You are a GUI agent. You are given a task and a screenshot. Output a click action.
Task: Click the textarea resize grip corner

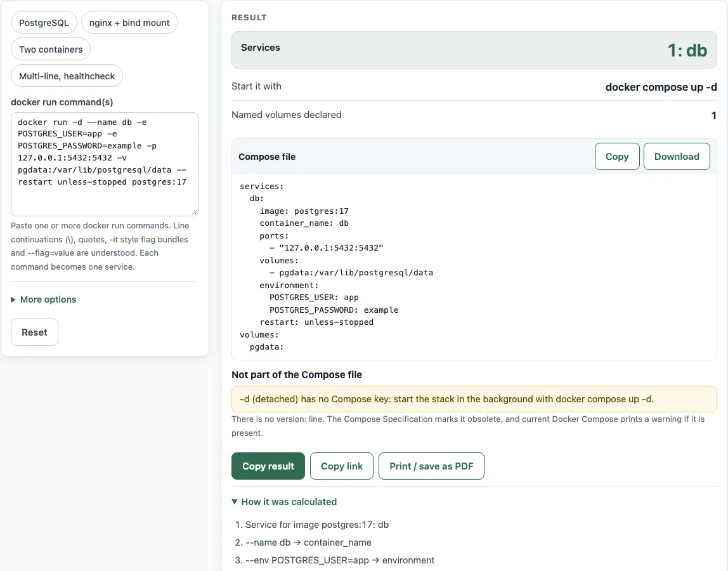(195, 213)
